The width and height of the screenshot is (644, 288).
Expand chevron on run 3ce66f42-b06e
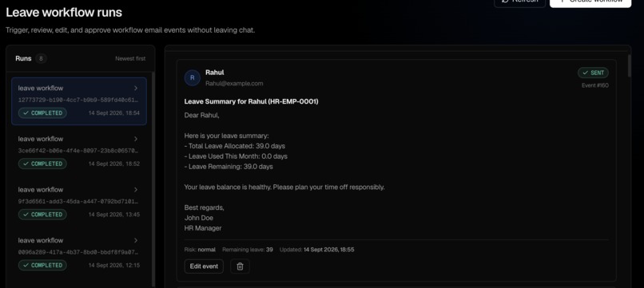pos(136,139)
